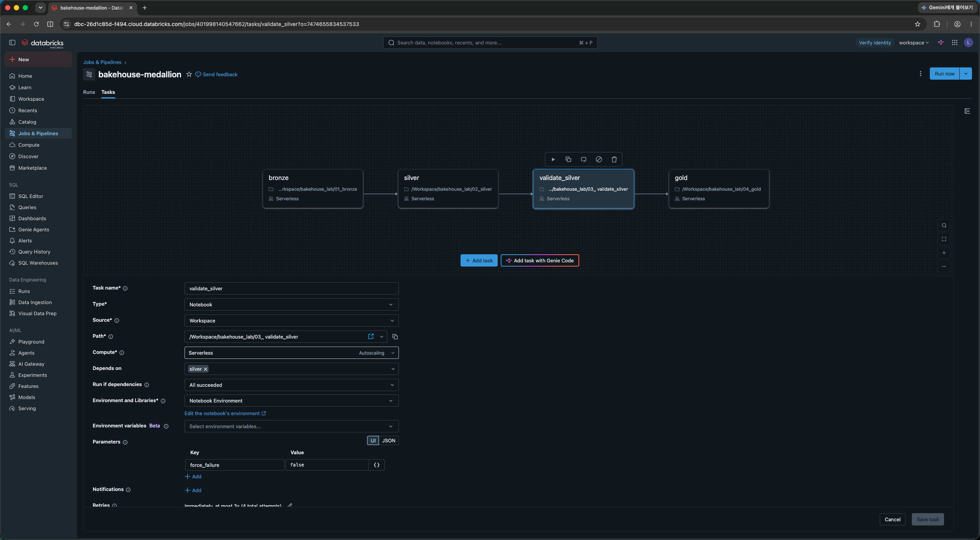Click the Jobs & Pipelines breadcrumb link
980x540 pixels.
pyautogui.click(x=102, y=62)
